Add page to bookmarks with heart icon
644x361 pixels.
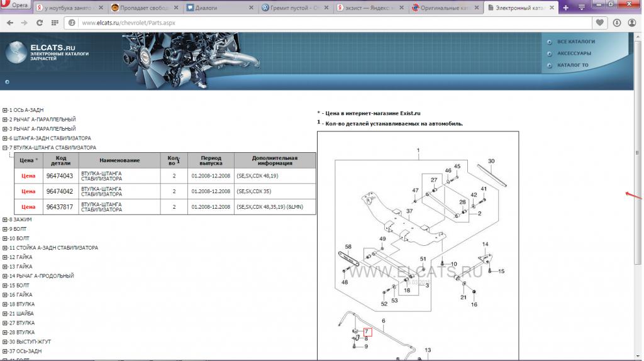click(x=599, y=23)
